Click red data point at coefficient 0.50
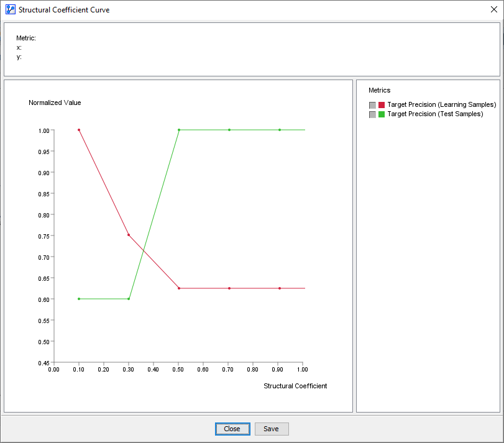The image size is (504, 443). pos(179,288)
